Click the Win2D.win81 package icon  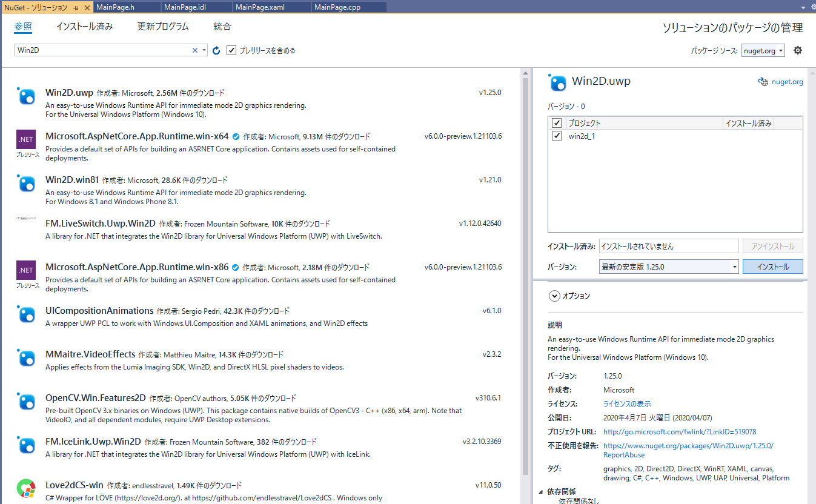tap(26, 184)
